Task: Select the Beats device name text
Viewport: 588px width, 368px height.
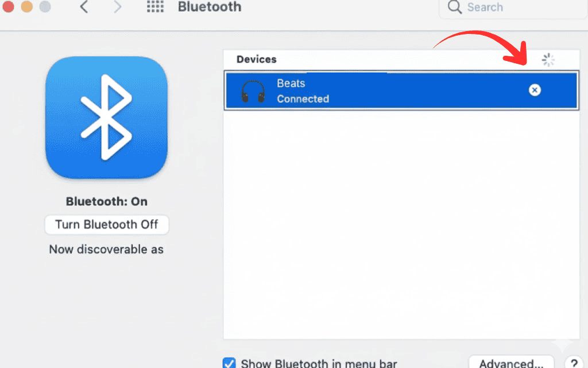Action: click(291, 83)
